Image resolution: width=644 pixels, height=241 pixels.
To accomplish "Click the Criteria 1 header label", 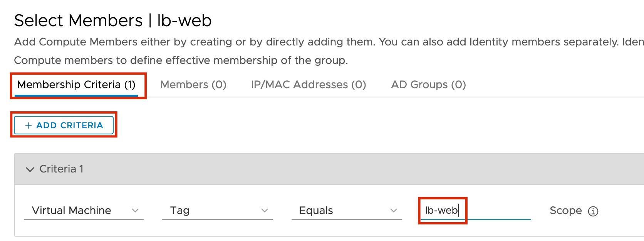I will tap(61, 169).
